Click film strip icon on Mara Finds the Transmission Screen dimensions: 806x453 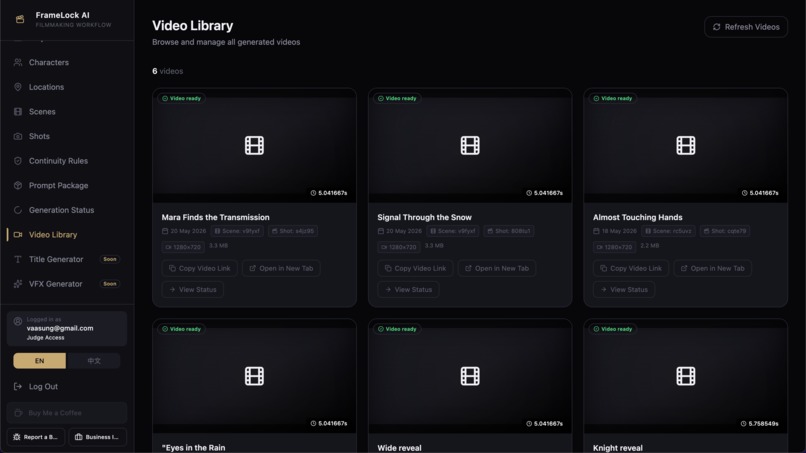[254, 146]
